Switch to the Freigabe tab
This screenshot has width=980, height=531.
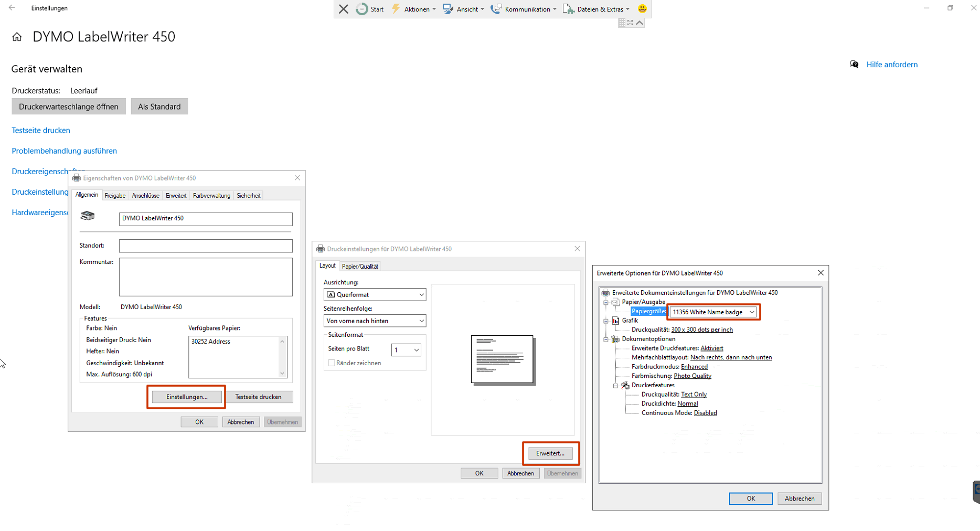115,196
